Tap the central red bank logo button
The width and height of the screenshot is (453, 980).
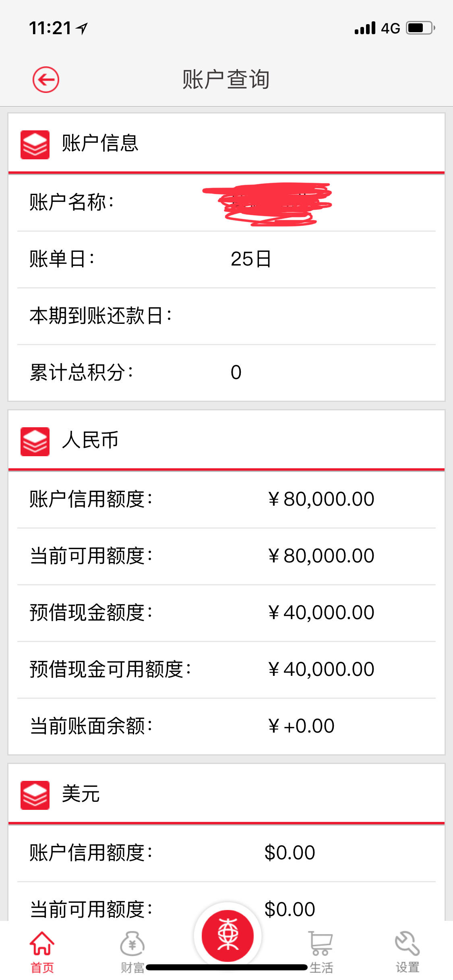[x=228, y=936]
